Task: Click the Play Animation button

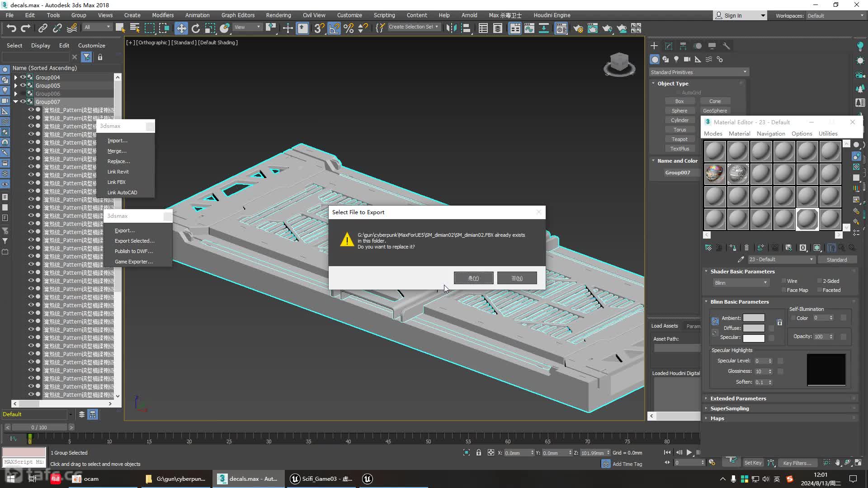Action: coord(689,452)
